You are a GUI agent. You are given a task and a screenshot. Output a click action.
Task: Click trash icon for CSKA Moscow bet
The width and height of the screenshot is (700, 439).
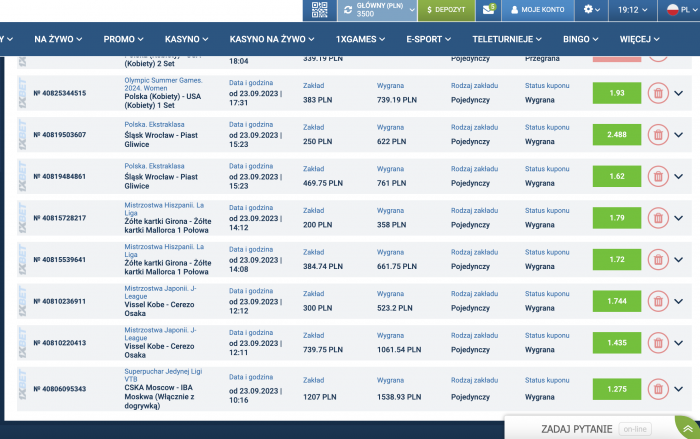(658, 389)
